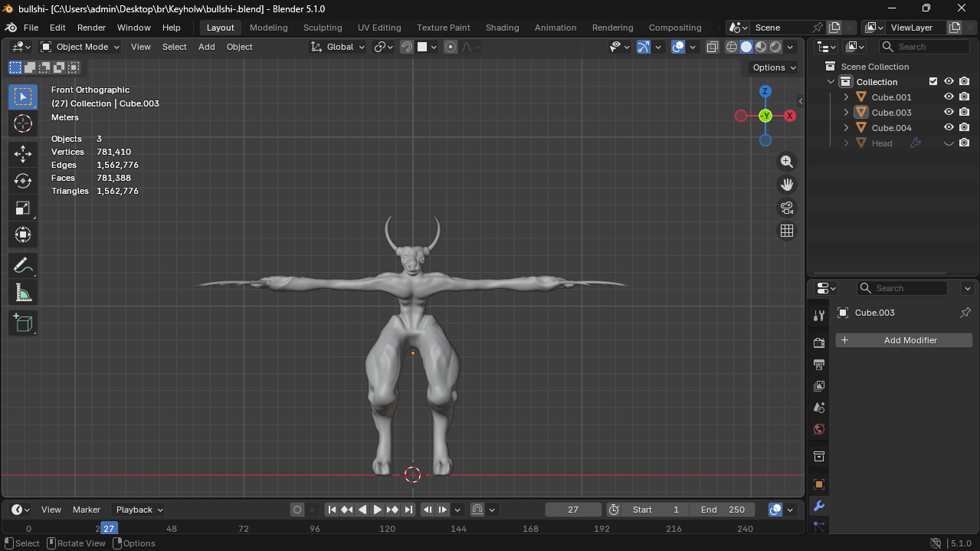Image resolution: width=980 pixels, height=551 pixels.
Task: Disable Cube.004 in renders camera icon
Action: 964,128
